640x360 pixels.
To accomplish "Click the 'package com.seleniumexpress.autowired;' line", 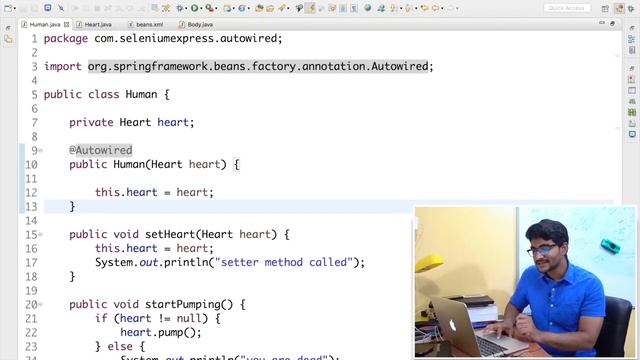I will point(163,38).
